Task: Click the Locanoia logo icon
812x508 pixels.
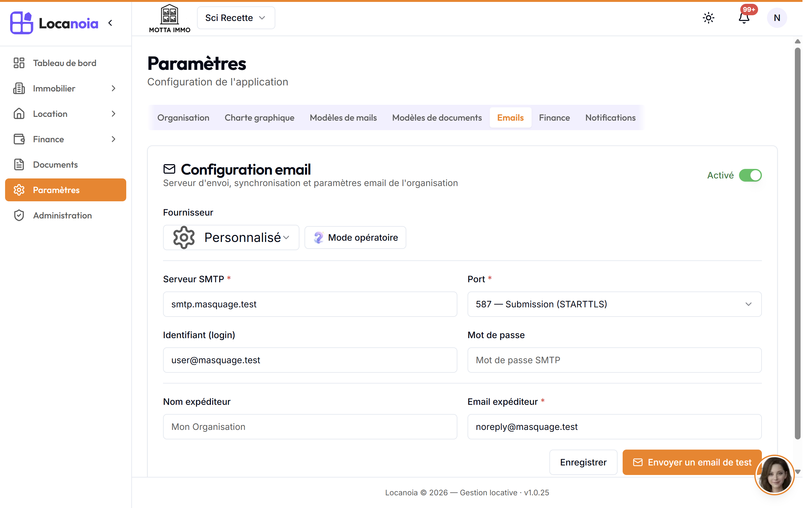Action: pyautogui.click(x=22, y=23)
